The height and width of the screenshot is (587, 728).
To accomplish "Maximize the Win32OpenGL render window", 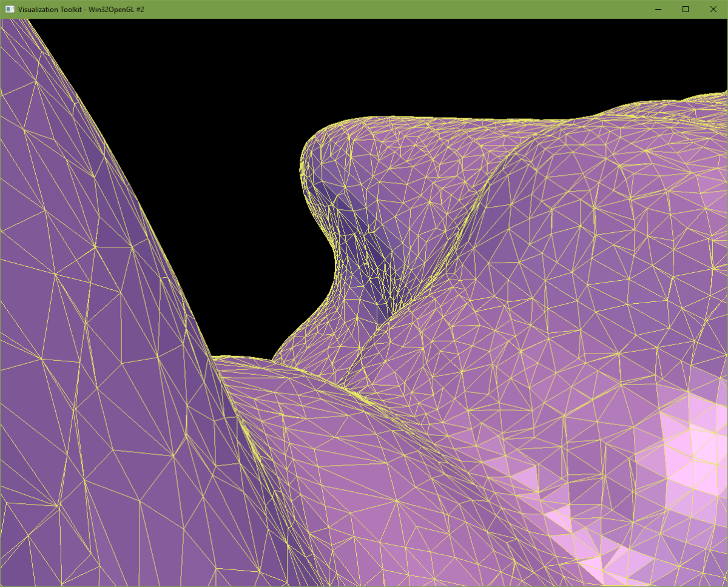I will coord(685,9).
